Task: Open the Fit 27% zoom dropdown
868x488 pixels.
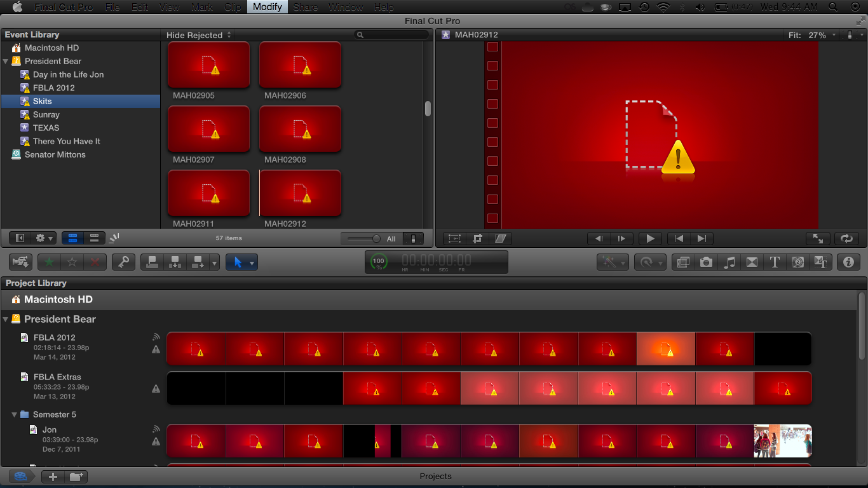Action: (812, 36)
